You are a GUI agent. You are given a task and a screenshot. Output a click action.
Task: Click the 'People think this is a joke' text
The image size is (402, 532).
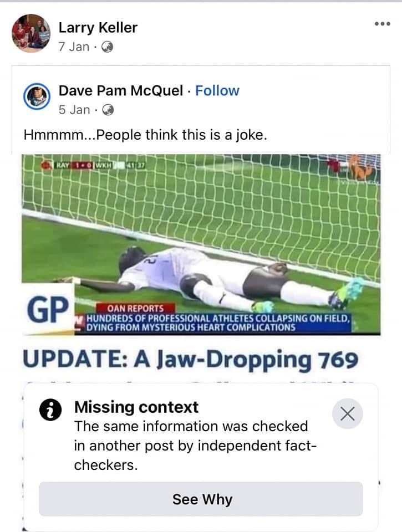coord(145,135)
